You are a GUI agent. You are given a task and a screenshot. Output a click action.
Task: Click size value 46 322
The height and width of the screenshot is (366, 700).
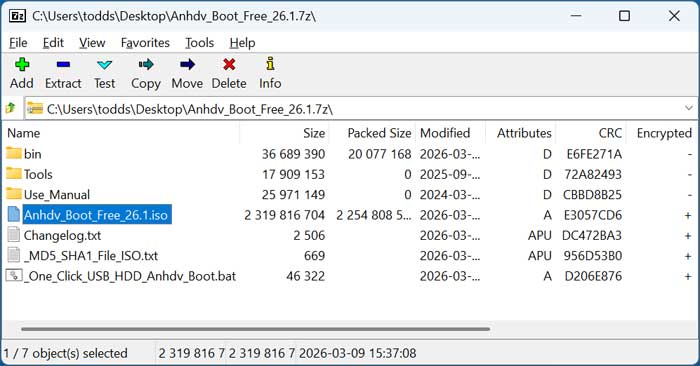pyautogui.click(x=305, y=276)
